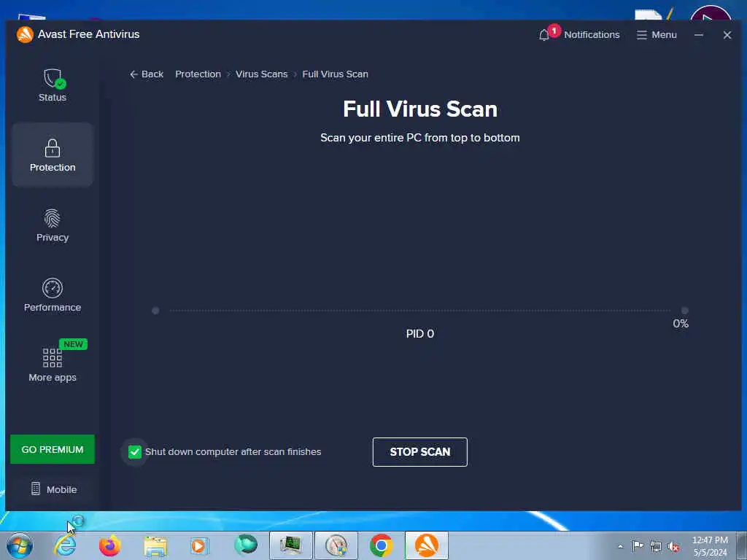Uncheck Shut down computer after scan finishes
747x560 pixels.
135,452
